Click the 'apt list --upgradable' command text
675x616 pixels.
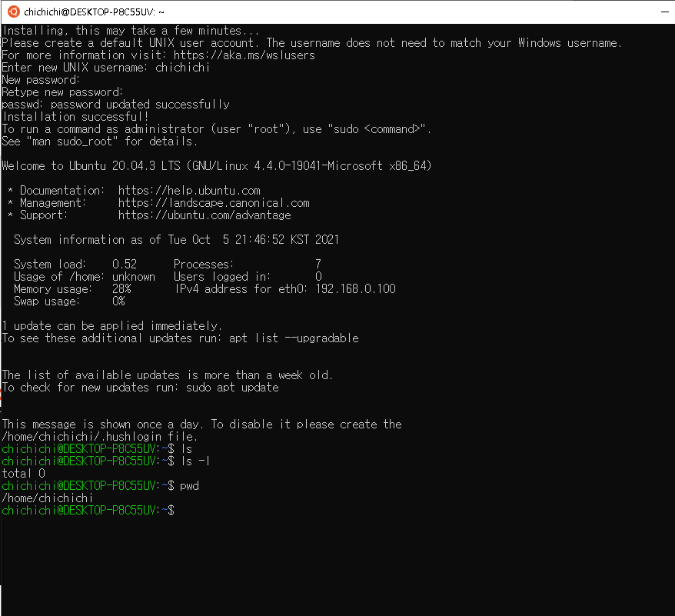tap(294, 338)
